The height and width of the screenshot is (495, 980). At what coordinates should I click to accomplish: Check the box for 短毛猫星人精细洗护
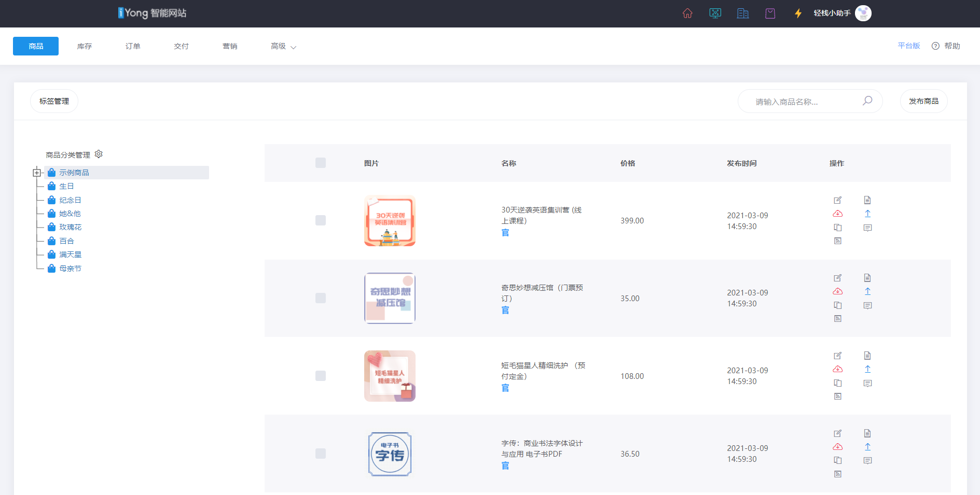pos(321,376)
